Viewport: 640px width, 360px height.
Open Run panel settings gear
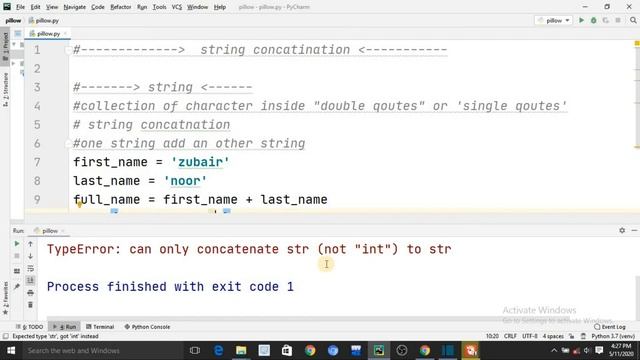[622, 231]
